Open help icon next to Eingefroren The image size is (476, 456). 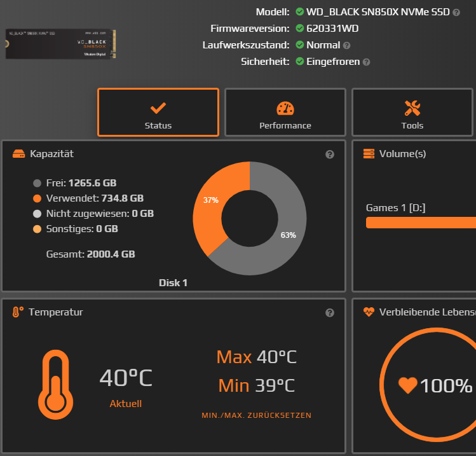point(367,62)
